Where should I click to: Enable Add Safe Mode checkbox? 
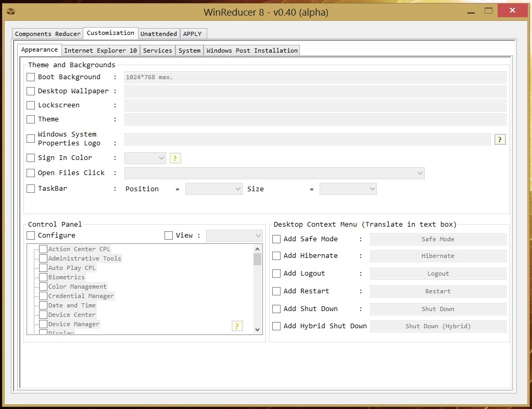(276, 239)
